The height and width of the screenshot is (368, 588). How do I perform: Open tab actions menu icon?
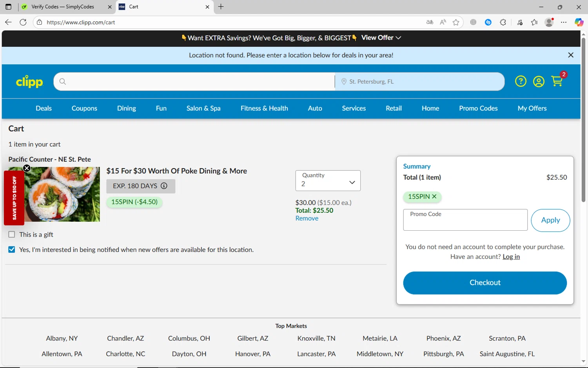point(8,7)
